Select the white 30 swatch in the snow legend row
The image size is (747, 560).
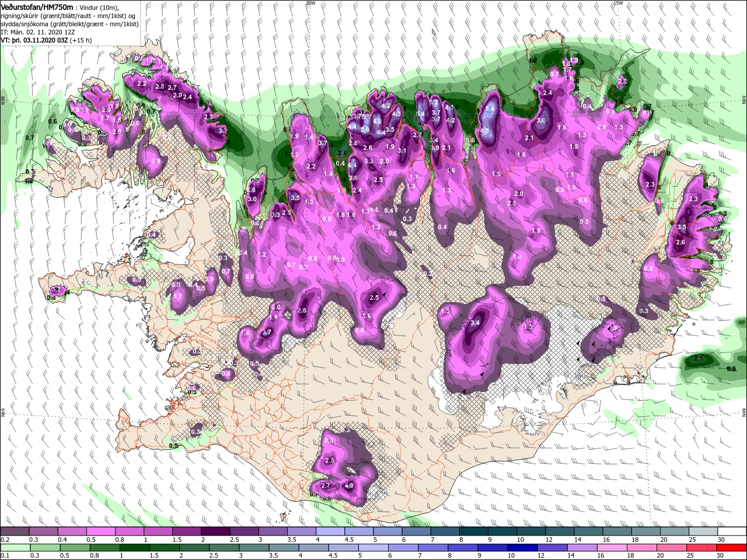pyautogui.click(x=732, y=531)
